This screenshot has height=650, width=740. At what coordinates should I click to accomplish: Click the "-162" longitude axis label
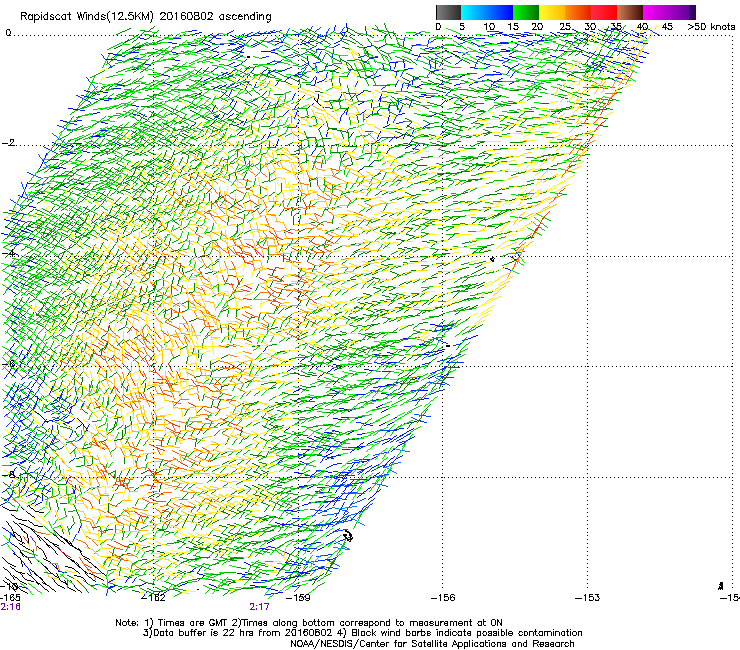154,598
